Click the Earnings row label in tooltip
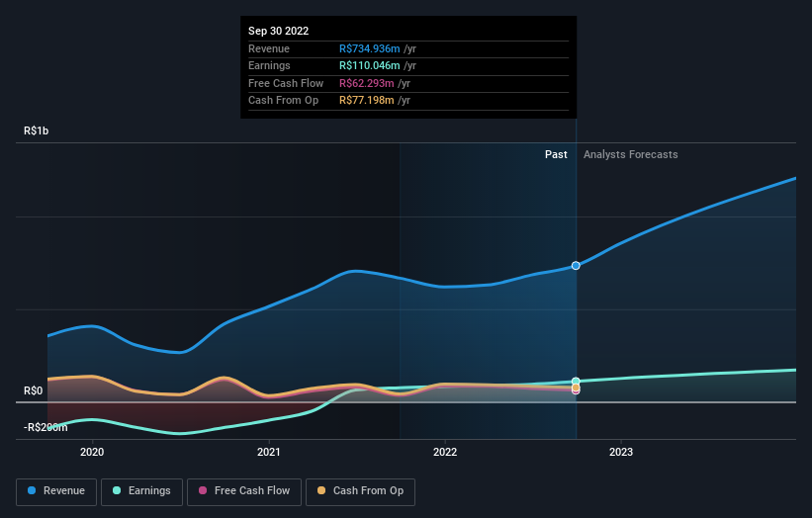 tap(269, 65)
